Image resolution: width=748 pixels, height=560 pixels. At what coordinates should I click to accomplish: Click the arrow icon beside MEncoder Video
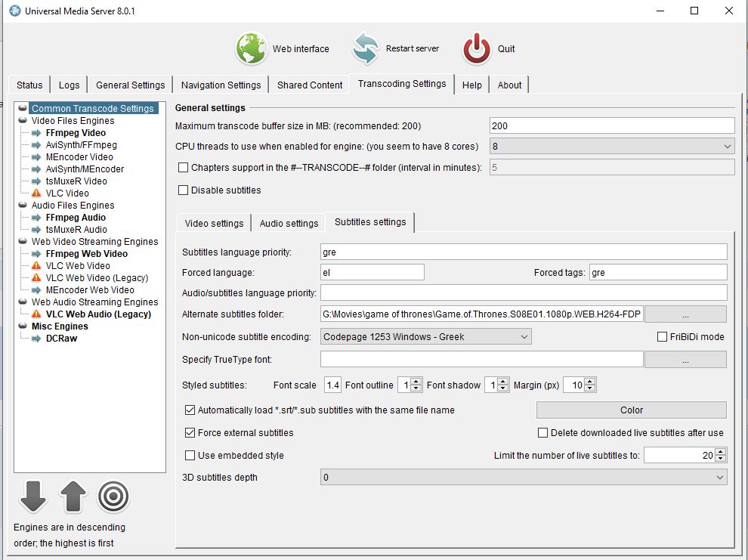coord(36,157)
